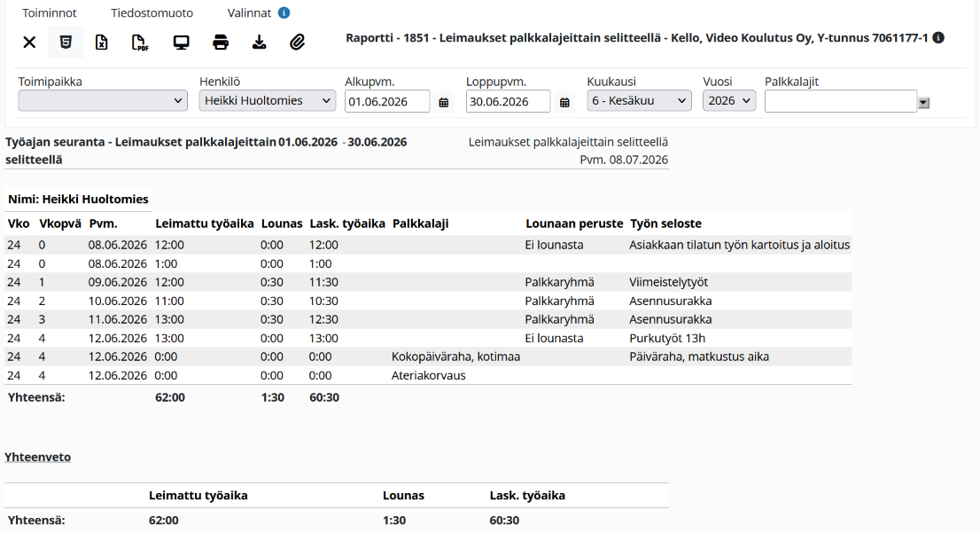Click computed time 12:30 cell
The image size is (980, 533).
point(323,319)
